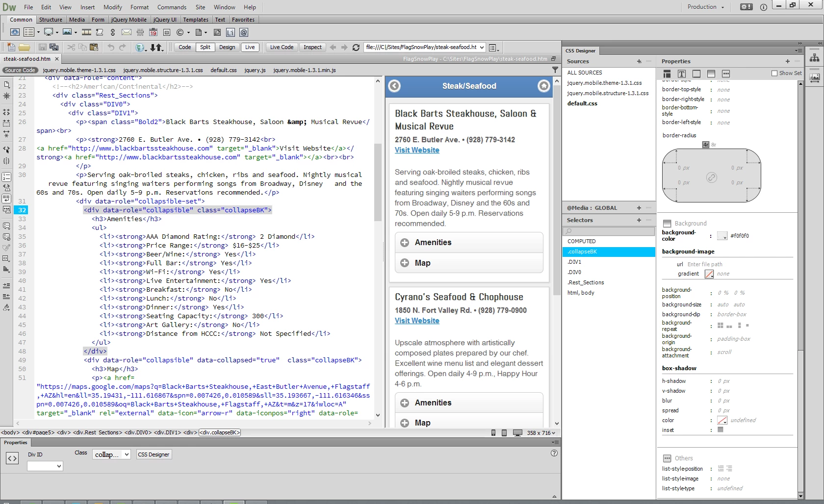Click the link-radius icon in border-radius diagram

pos(712,177)
